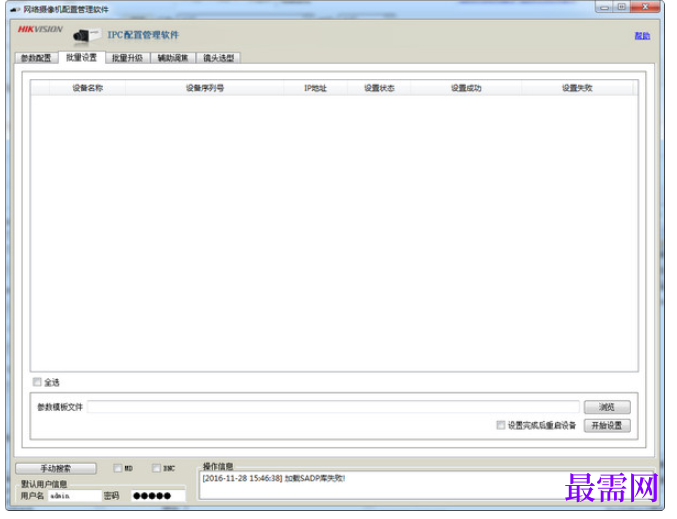677x519 pixels.
Task: Click the Hikvision logo
Action: [x=40, y=29]
